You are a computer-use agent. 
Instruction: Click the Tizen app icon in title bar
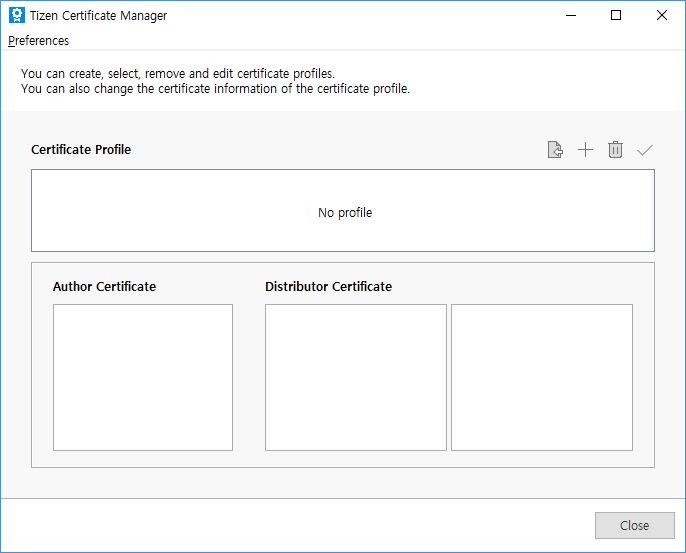(16, 16)
